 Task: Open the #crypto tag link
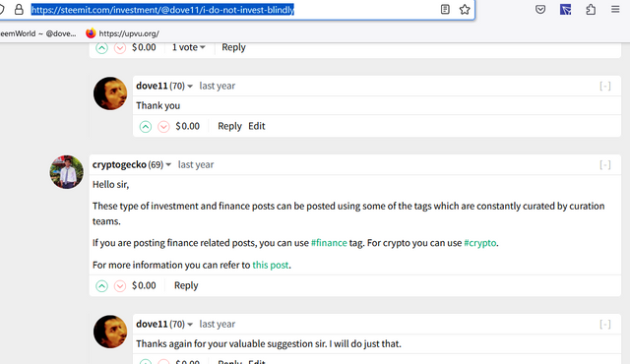click(479, 243)
